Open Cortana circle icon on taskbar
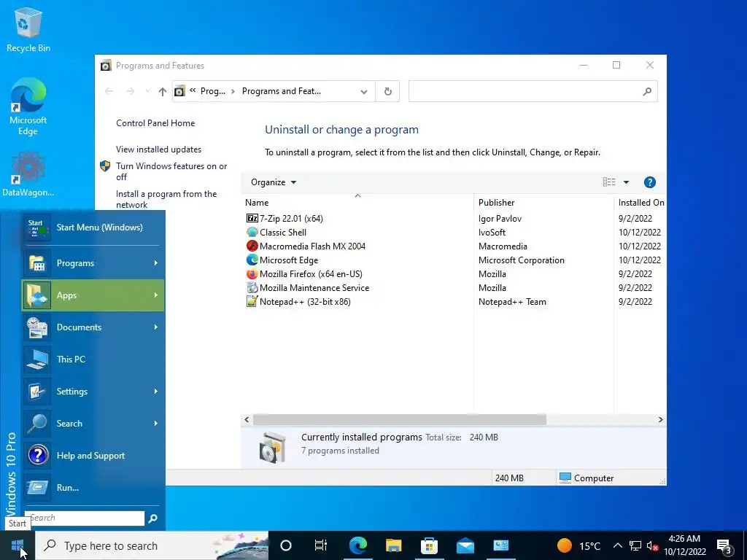 click(286, 545)
